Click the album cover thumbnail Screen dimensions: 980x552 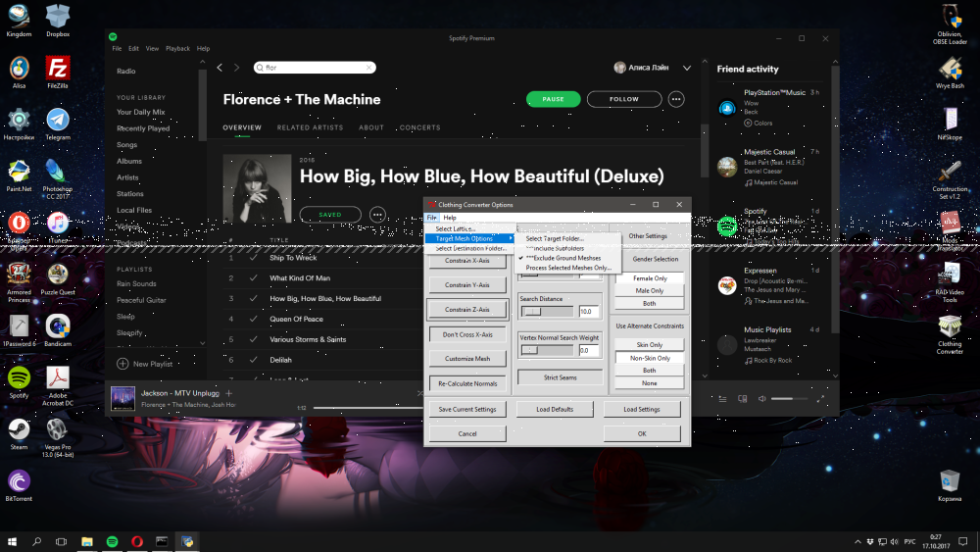(258, 189)
